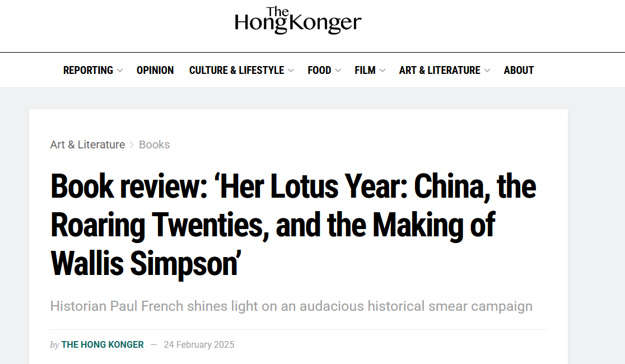This screenshot has height=364, width=625.
Task: Expand the arrow next to Food
Action: pos(338,71)
